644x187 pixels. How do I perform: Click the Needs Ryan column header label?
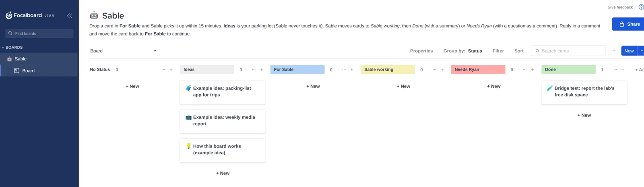[478, 70]
